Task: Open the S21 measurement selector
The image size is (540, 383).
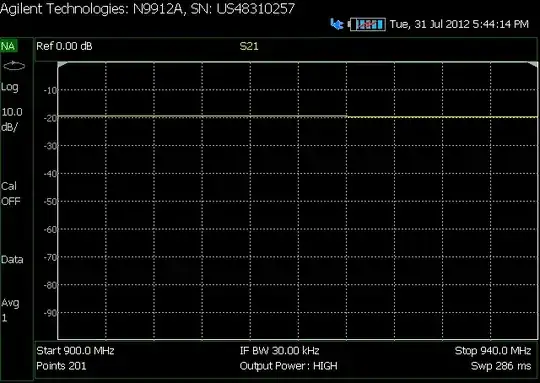Action: pyautogui.click(x=249, y=46)
